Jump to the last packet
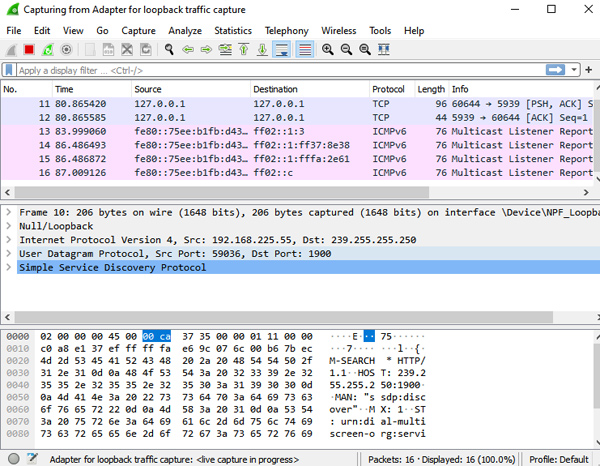The width and height of the screenshot is (600, 466). point(262,50)
